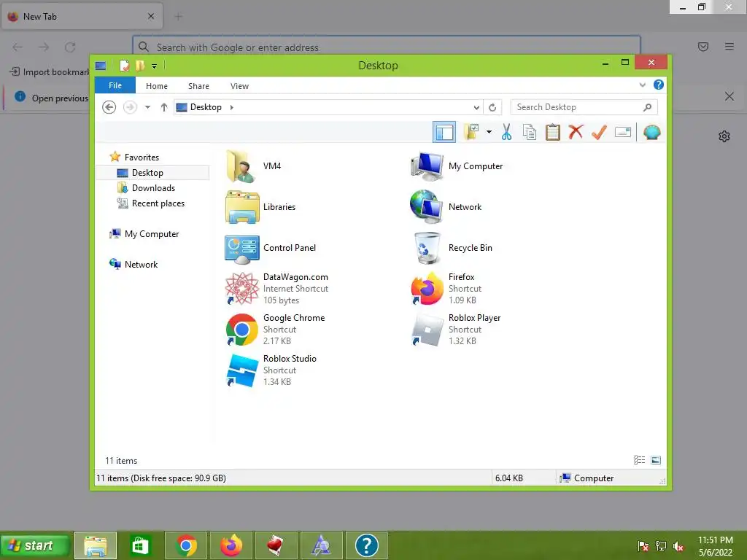Open the Quick Access Toolbar customize dropdown

click(155, 66)
